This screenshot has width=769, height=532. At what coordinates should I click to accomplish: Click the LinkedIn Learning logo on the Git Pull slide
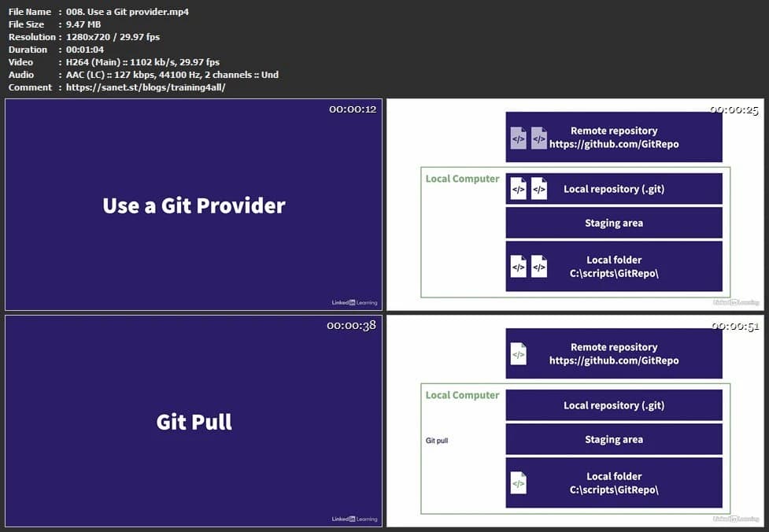(353, 519)
